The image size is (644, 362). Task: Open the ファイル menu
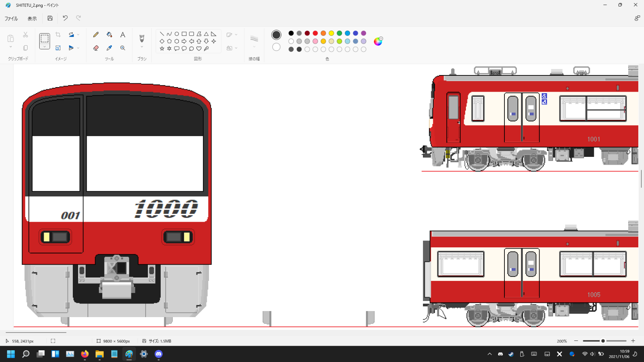(x=11, y=18)
